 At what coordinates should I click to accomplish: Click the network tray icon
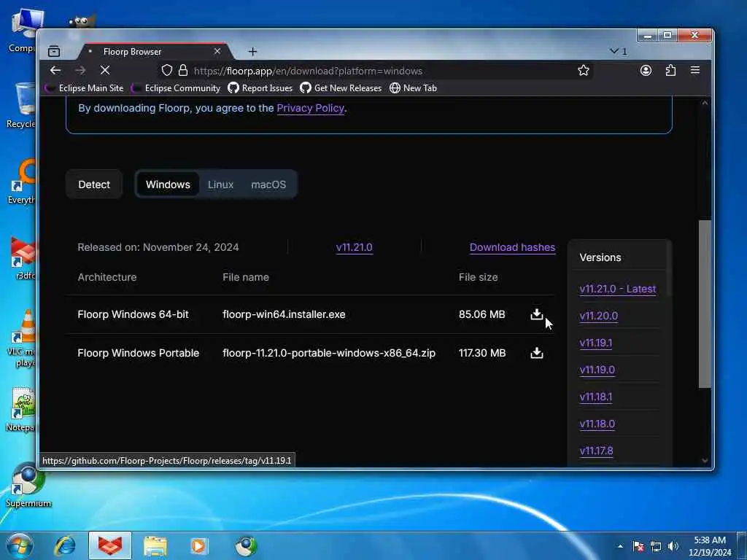point(656,546)
